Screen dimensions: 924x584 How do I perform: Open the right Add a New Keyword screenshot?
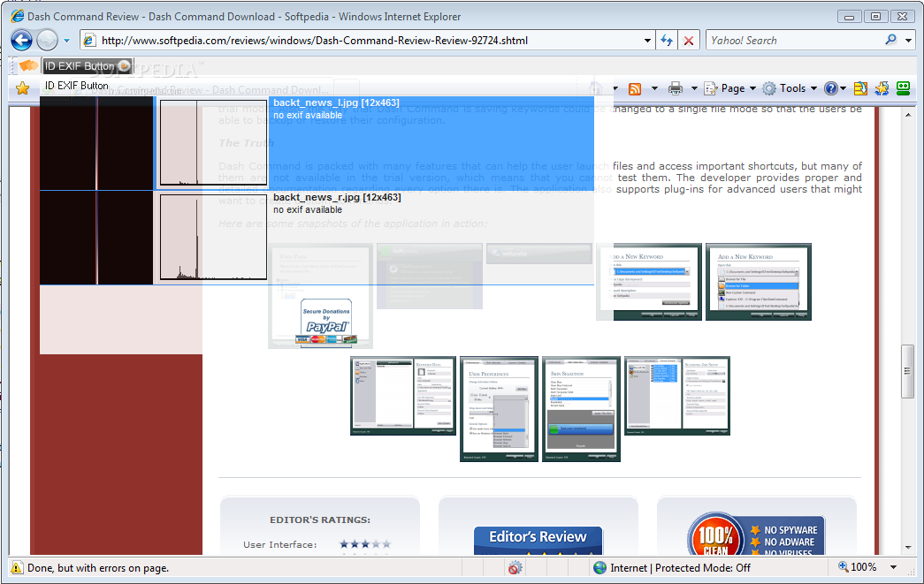[759, 282]
